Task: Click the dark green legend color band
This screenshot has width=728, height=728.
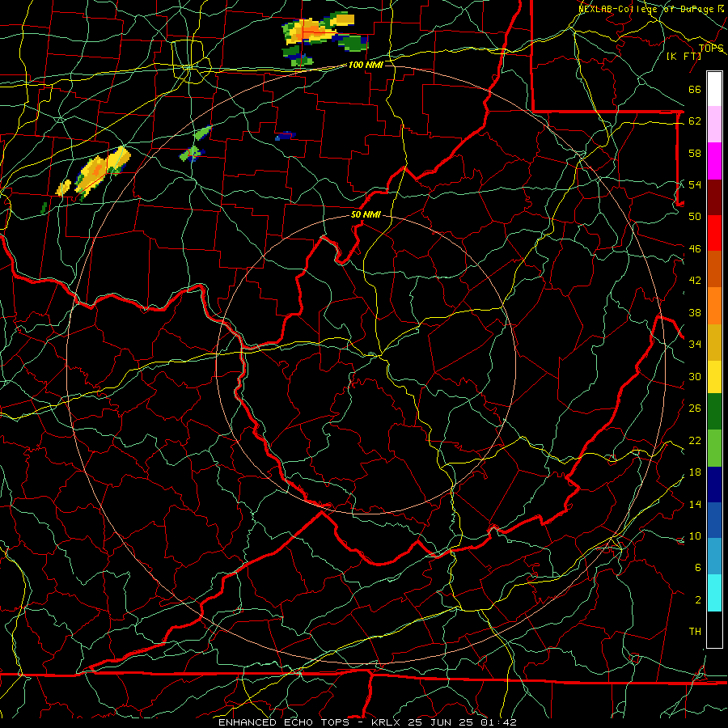Action: 714,412
